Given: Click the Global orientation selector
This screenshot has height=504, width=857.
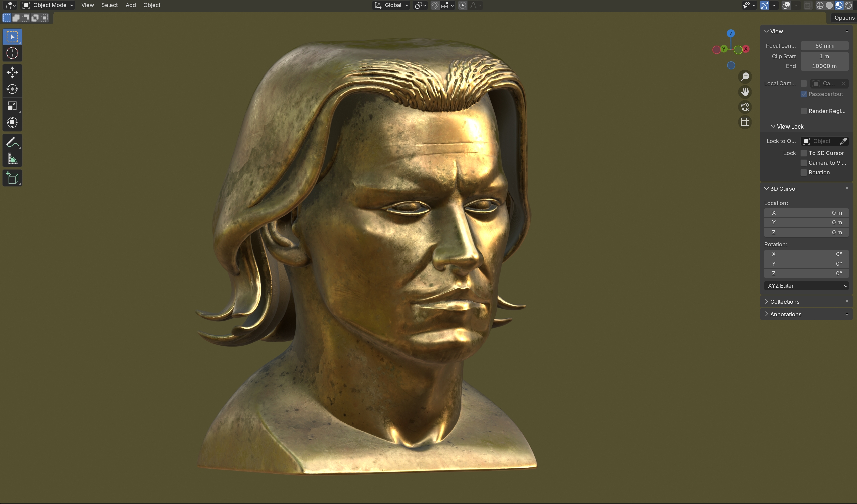Looking at the screenshot, I should click(391, 5).
